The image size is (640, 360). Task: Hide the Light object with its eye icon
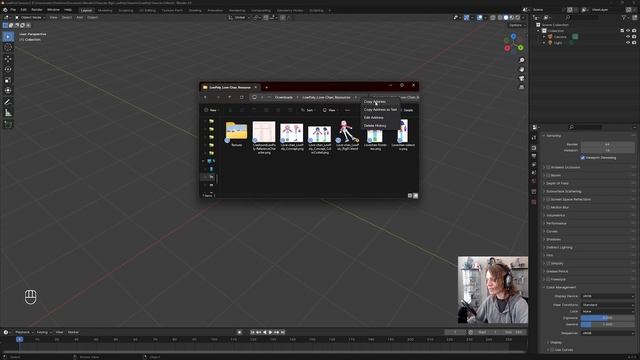pyautogui.click(x=628, y=43)
